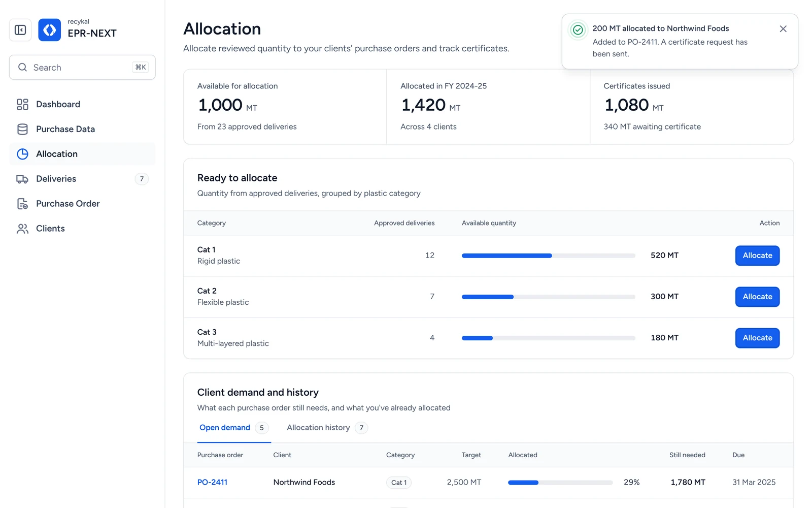Click the Deliveries truck icon
Screen dimensions: 812x508
click(x=22, y=179)
